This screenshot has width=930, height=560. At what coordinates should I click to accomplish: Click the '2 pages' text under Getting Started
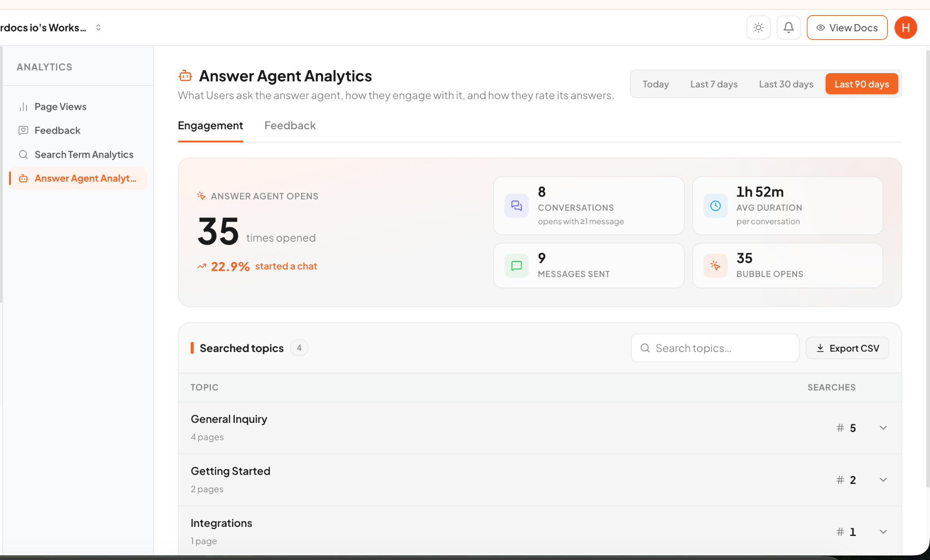tap(207, 489)
